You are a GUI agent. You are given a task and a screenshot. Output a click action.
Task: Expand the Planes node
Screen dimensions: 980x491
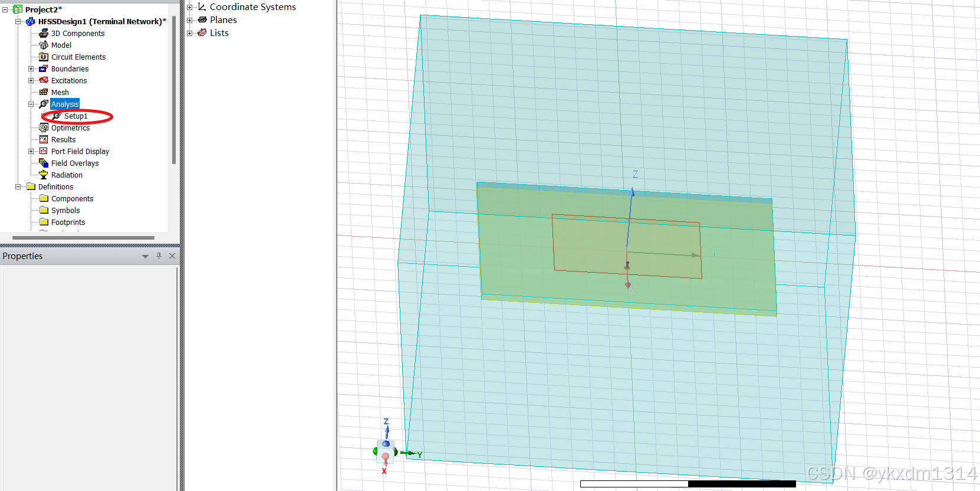pyautogui.click(x=190, y=20)
